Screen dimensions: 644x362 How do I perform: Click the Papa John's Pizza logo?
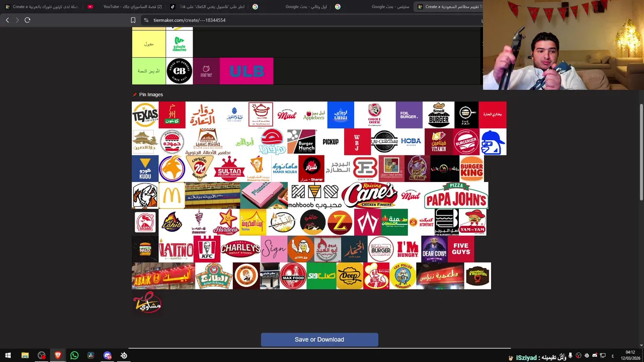[x=456, y=195]
